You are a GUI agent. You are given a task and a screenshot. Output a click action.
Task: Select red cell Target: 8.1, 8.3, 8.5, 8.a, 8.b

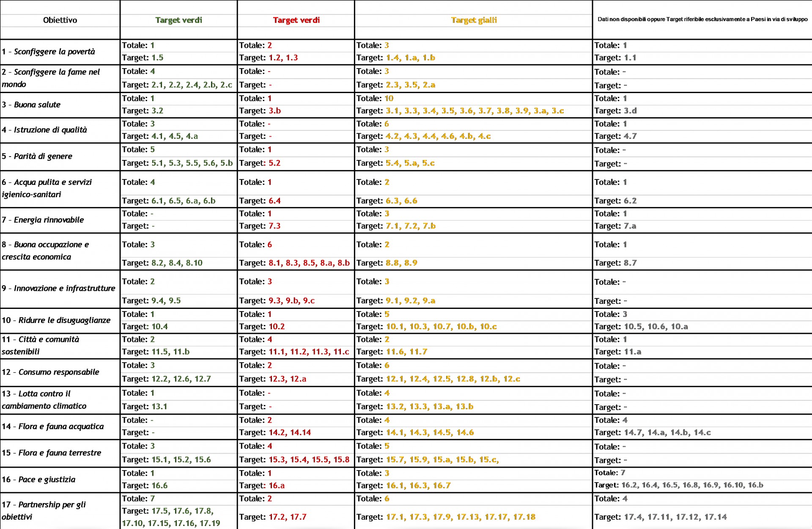(295, 263)
